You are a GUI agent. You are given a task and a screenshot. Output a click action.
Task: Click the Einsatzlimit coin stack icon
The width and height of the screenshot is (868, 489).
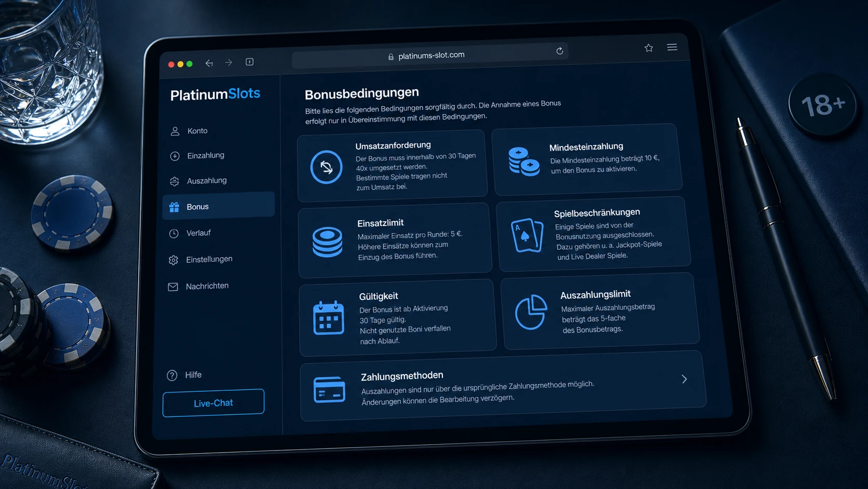click(328, 242)
